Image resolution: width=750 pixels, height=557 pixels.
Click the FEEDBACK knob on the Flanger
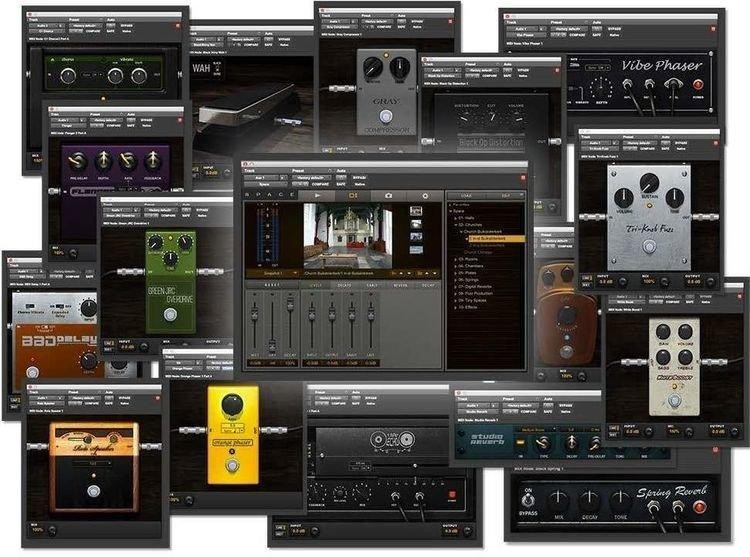point(152,161)
